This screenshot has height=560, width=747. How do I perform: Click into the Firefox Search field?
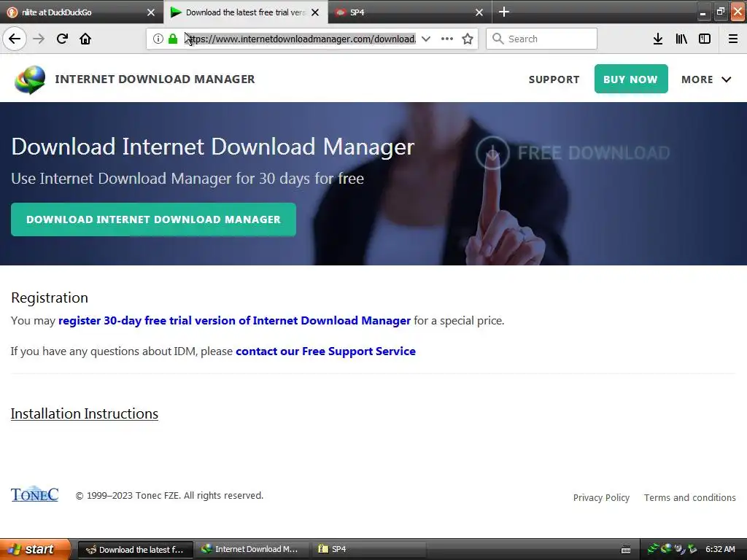tap(541, 39)
